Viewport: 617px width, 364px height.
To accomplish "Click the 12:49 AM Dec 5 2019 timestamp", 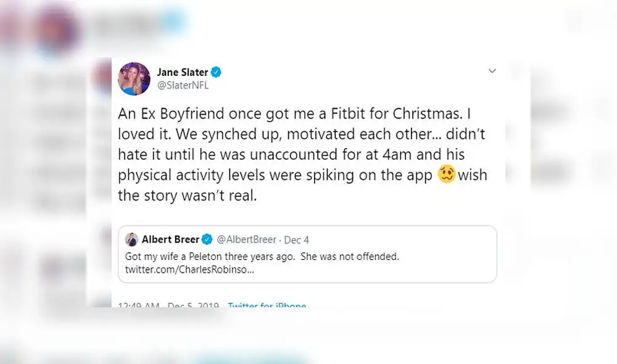I will pyautogui.click(x=168, y=304).
